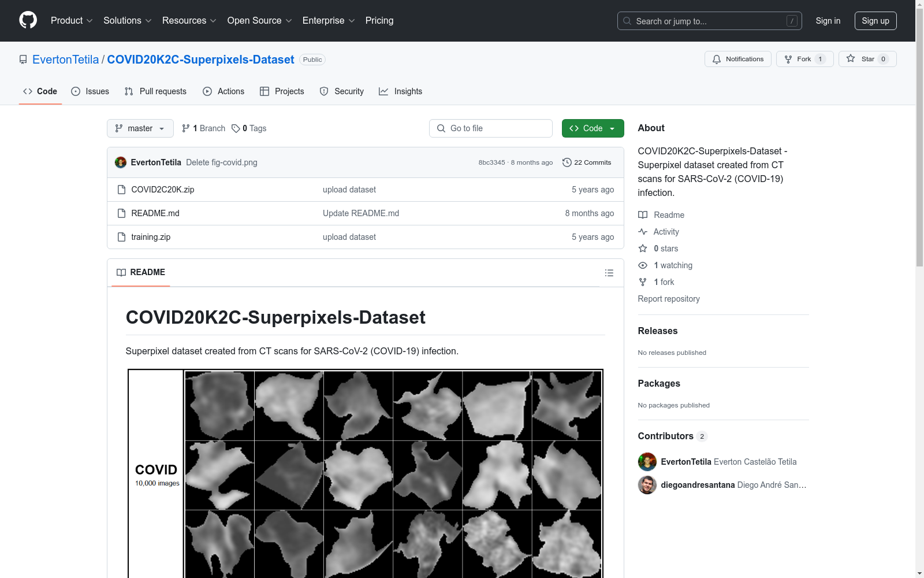The image size is (924, 578).
Task: Open the README outline icon
Action: pyautogui.click(x=609, y=273)
